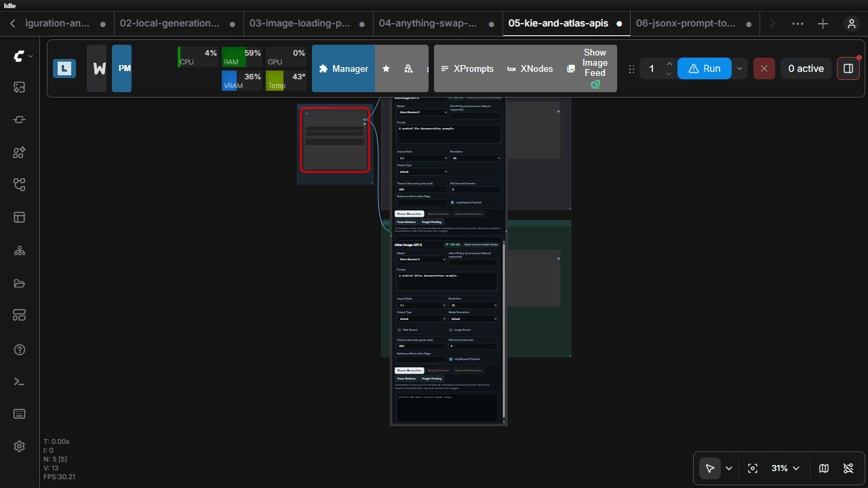Open Atlas node Media Resolution dropdown
The width and height of the screenshot is (868, 488).
pos(473,319)
